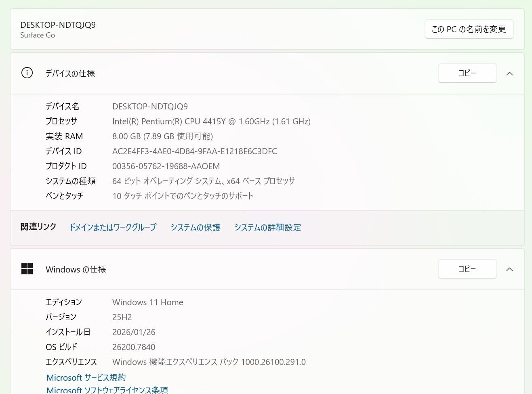Select product ID 00356-05762-19688-AAOEM
Image resolution: width=532 pixels, height=394 pixels.
(166, 166)
